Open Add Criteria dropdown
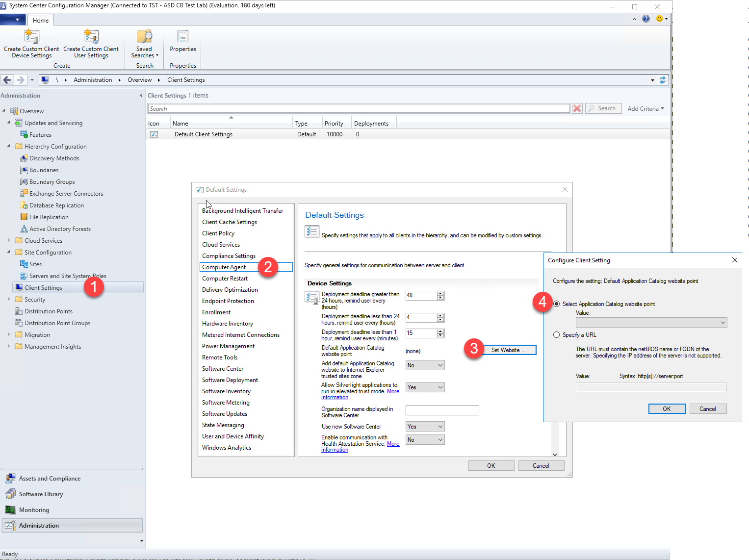The height and width of the screenshot is (560, 749). [x=646, y=109]
